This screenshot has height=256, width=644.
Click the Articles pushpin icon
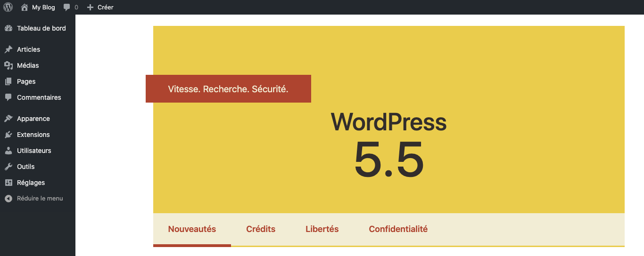[8, 49]
